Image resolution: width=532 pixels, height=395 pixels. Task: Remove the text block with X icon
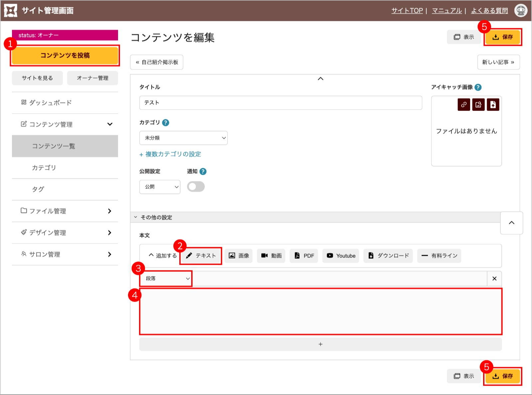click(x=494, y=278)
